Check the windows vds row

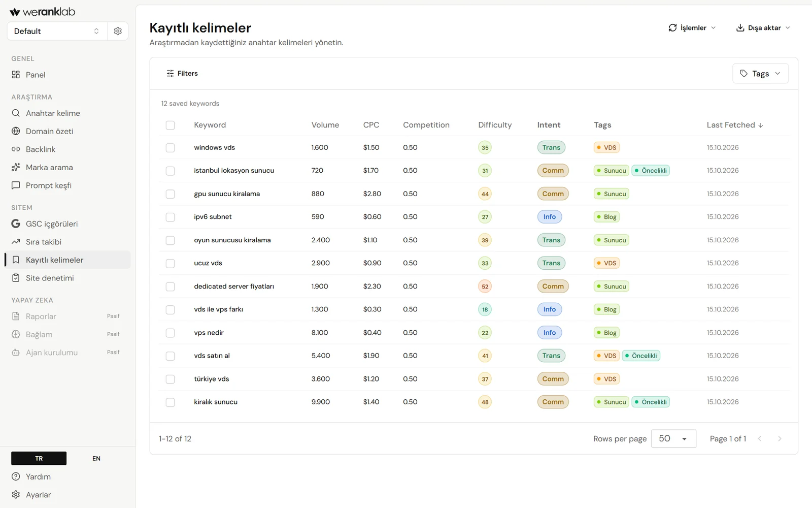pos(171,148)
